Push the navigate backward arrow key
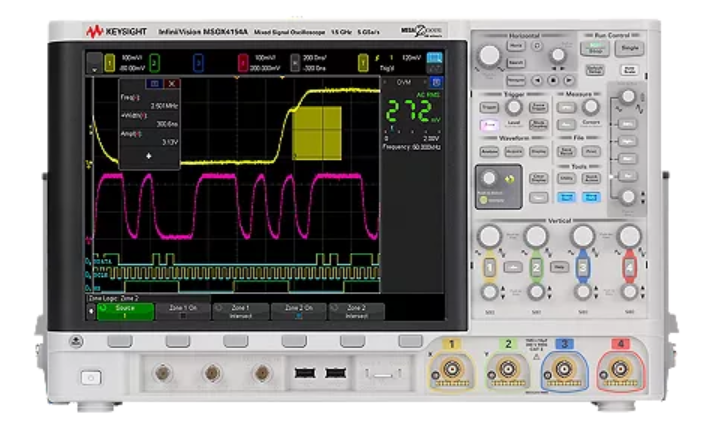Image resolution: width=714 pixels, height=443 pixels. (x=537, y=80)
